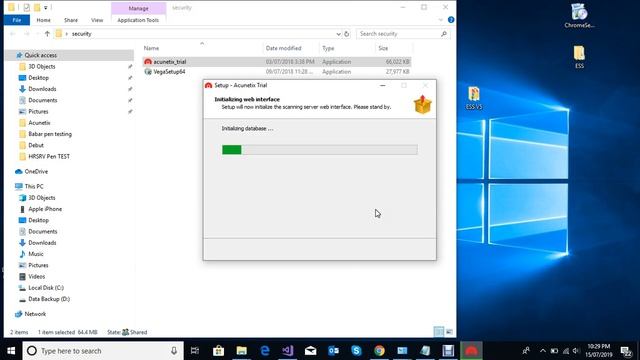Open the Babar pen testing folder
Image resolution: width=640 pixels, height=360 pixels.
coord(50,134)
